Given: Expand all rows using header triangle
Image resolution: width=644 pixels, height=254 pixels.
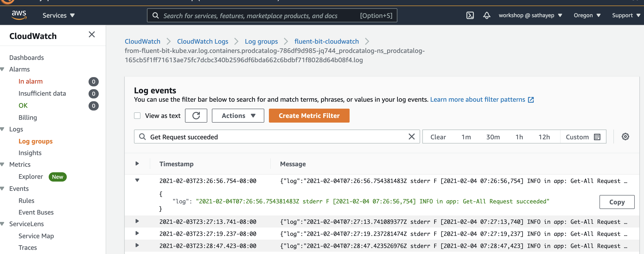Looking at the screenshot, I should coord(137,164).
